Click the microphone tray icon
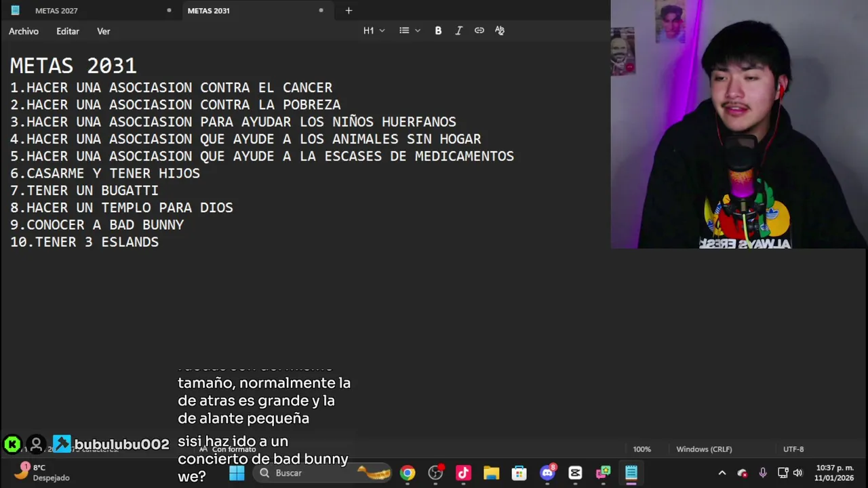 (x=763, y=473)
